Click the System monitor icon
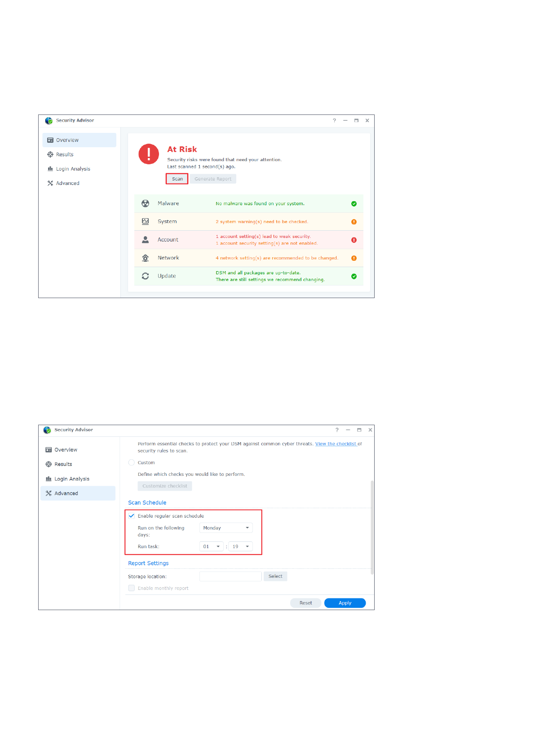This screenshot has width=535, height=756. 145,221
